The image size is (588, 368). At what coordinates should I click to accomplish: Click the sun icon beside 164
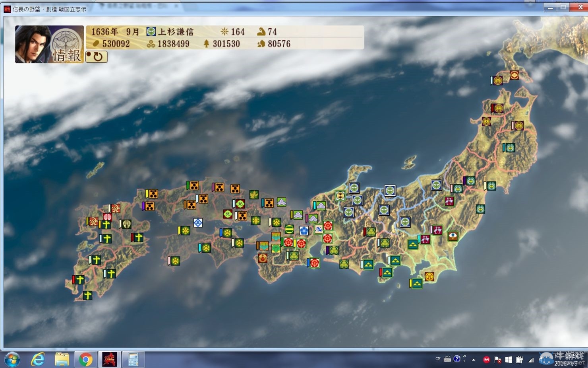(x=224, y=32)
